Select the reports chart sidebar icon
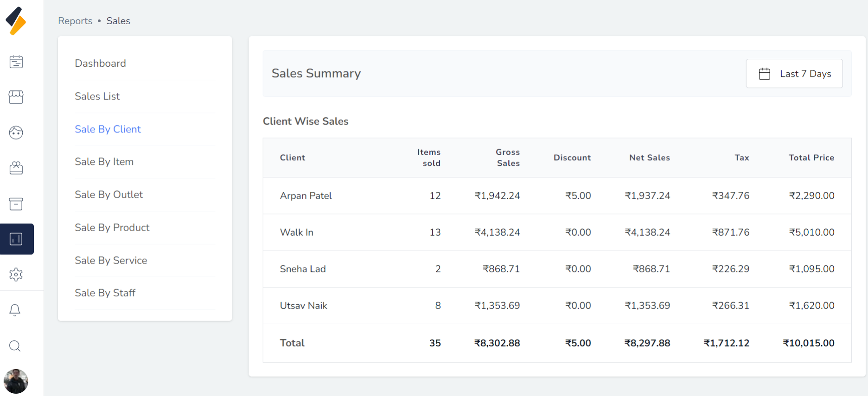868x396 pixels. point(16,239)
